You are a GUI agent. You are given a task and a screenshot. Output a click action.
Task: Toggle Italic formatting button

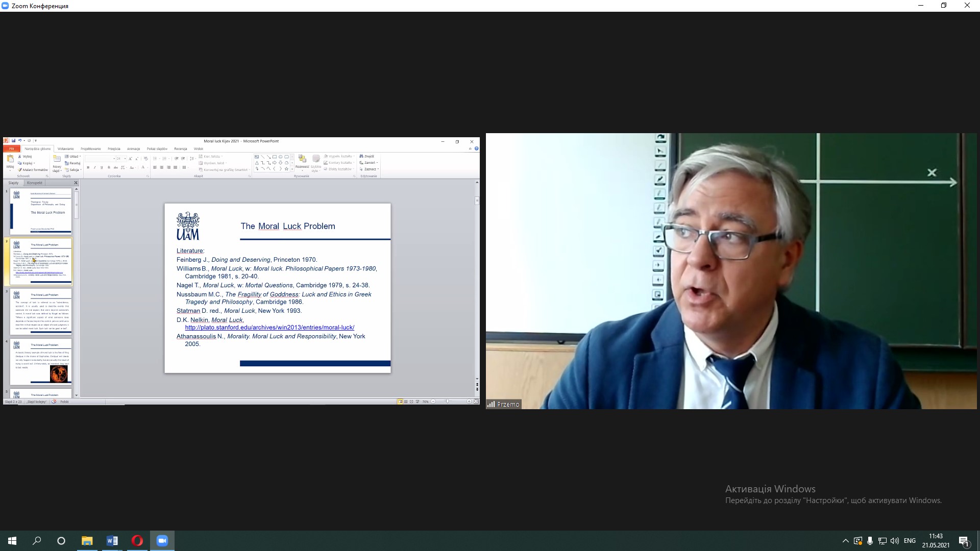tap(94, 167)
